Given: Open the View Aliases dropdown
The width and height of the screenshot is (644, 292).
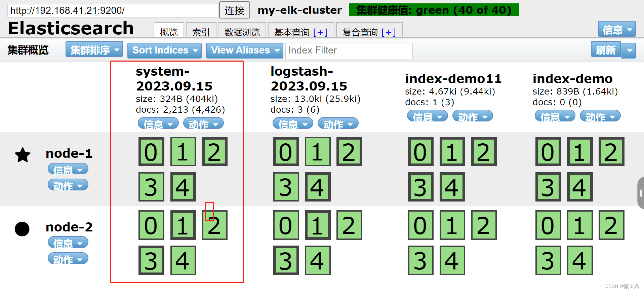Looking at the screenshot, I should [x=244, y=50].
